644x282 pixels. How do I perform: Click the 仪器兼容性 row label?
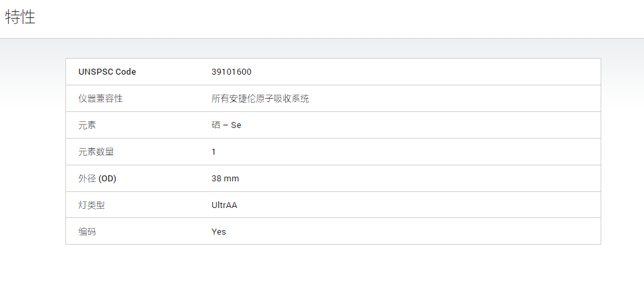[100, 99]
